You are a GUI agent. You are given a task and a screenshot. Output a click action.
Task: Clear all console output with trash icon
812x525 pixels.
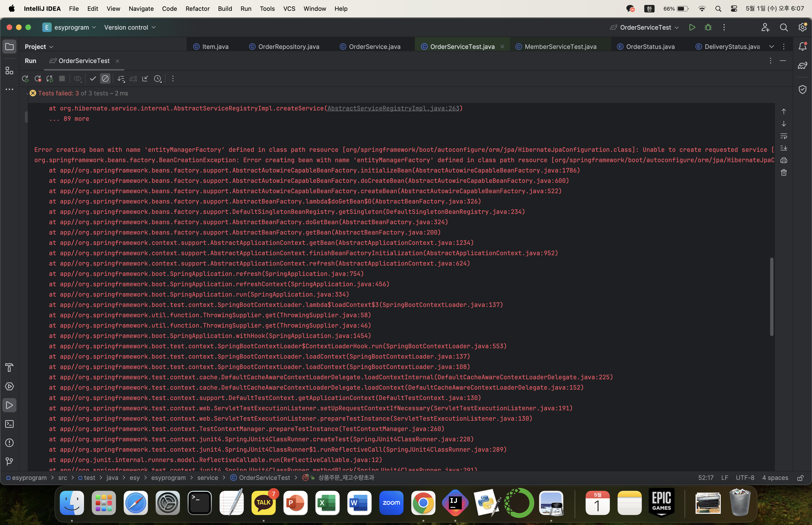pos(784,172)
